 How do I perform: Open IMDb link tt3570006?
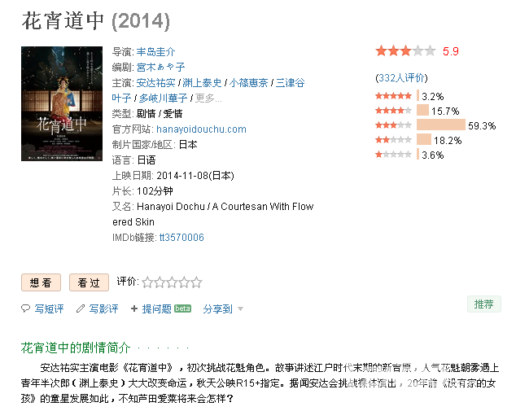(x=181, y=238)
